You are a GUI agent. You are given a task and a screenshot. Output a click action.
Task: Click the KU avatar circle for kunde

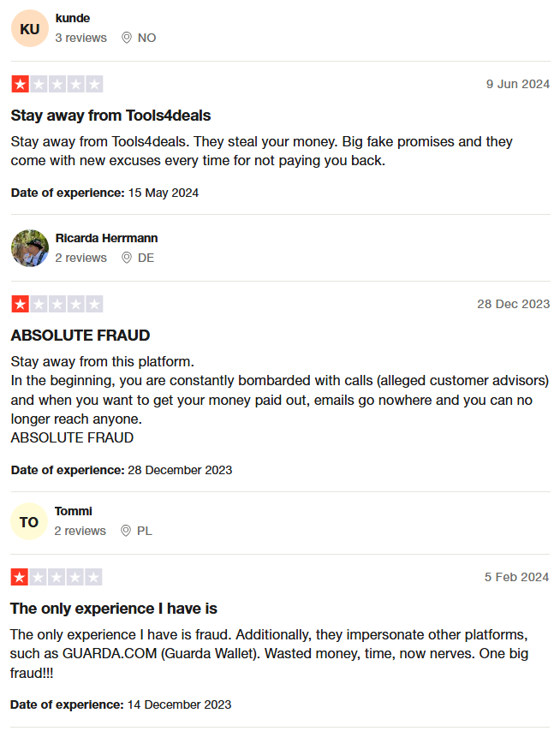tap(30, 28)
